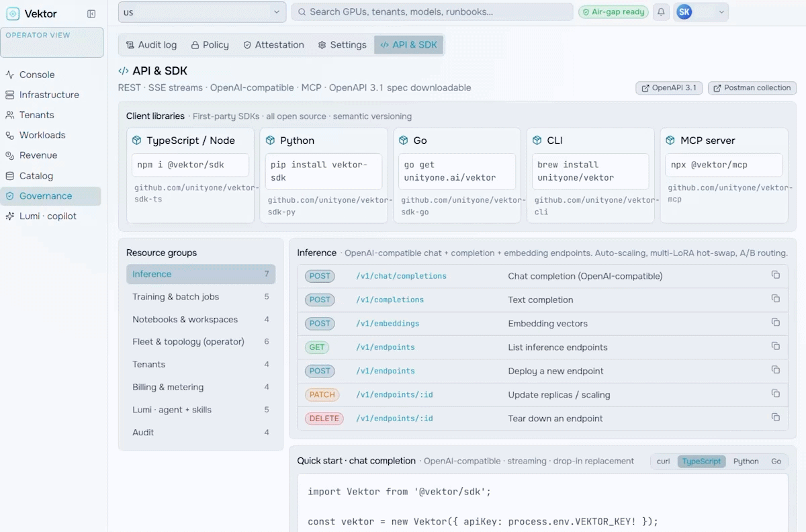Switch to the Settings tab
Viewport: 806px width, 532px height.
tap(342, 45)
